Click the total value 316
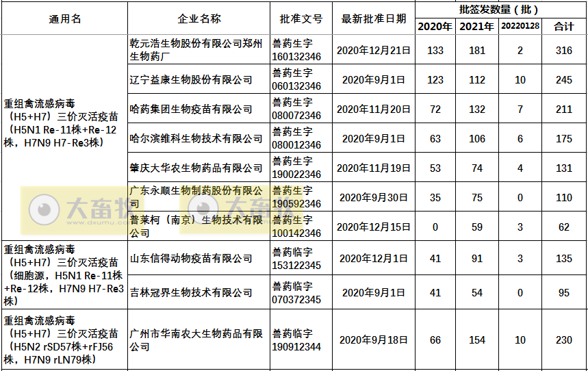 [x=563, y=51]
